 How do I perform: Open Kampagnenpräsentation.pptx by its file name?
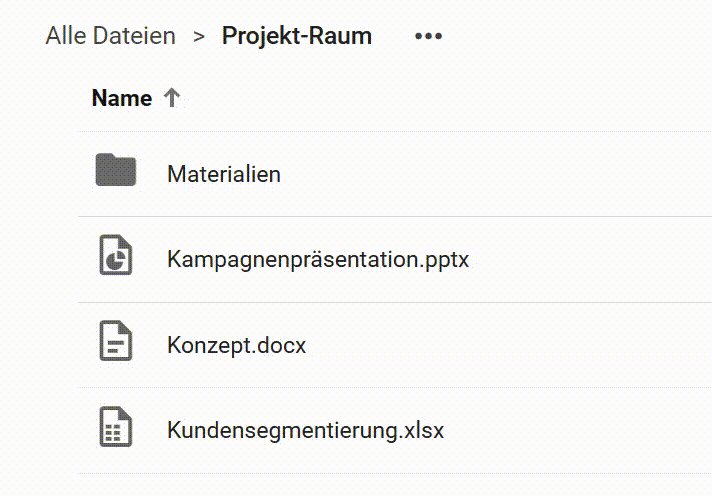pyautogui.click(x=318, y=260)
